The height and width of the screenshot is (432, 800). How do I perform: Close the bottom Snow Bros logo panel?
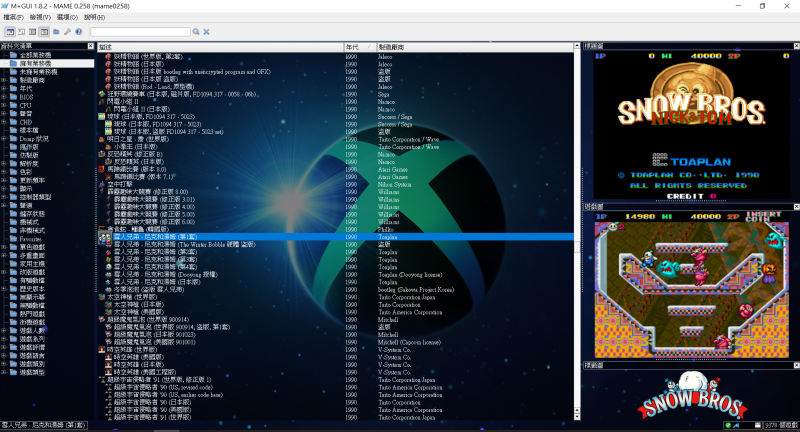coord(796,365)
